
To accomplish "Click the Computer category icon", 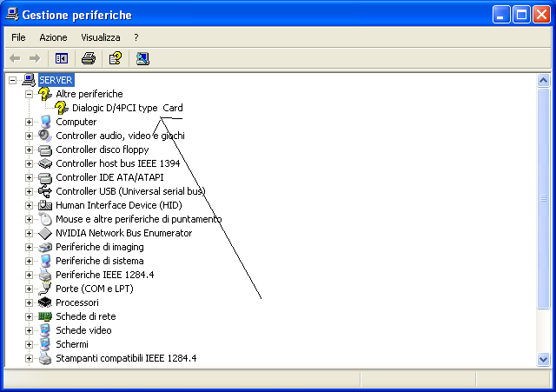I will click(x=45, y=122).
